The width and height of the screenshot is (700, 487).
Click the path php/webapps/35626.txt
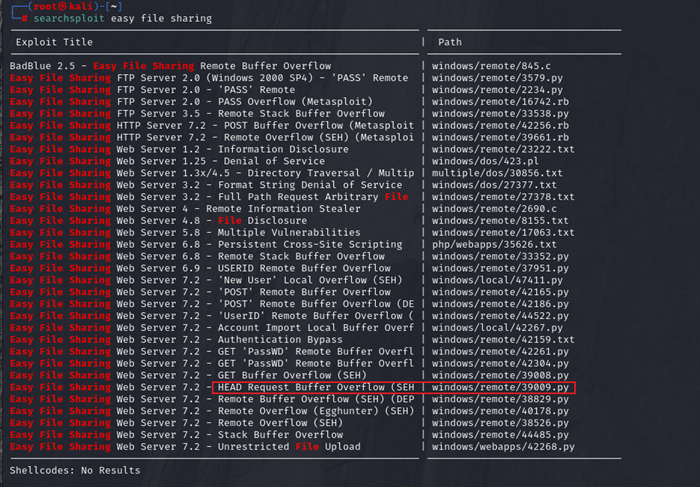[x=494, y=245]
